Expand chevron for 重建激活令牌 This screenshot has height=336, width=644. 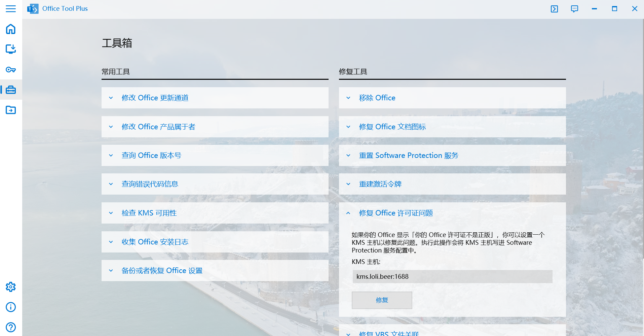click(348, 184)
